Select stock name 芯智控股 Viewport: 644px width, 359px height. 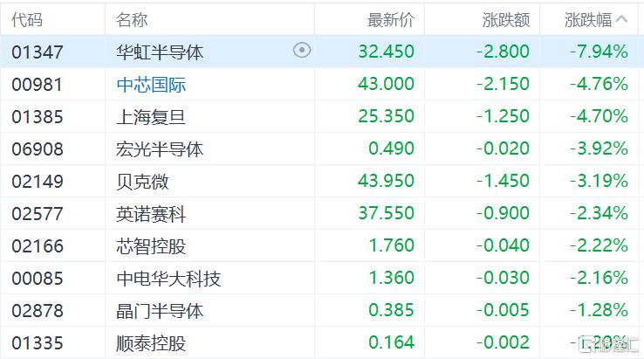pyautogui.click(x=151, y=246)
